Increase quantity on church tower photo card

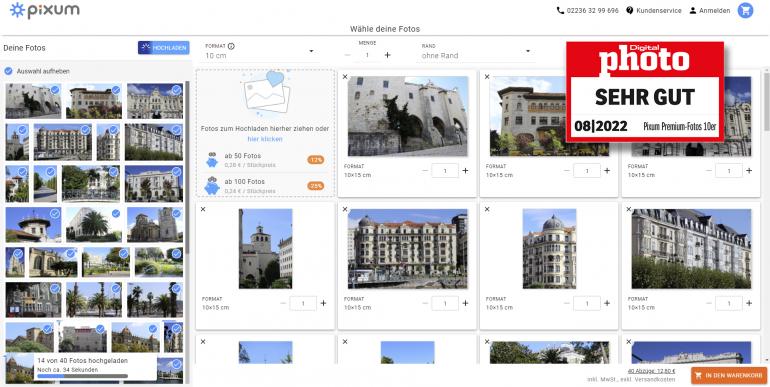(x=323, y=304)
